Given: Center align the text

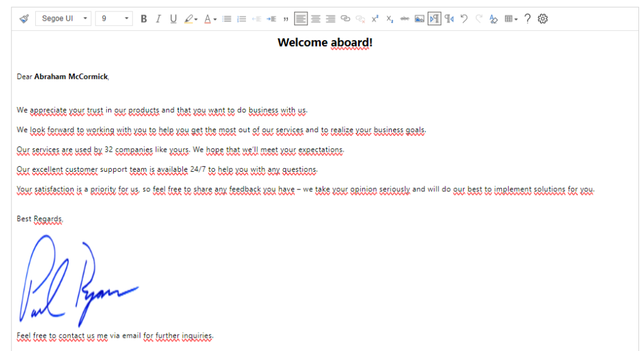Looking at the screenshot, I should tap(316, 19).
